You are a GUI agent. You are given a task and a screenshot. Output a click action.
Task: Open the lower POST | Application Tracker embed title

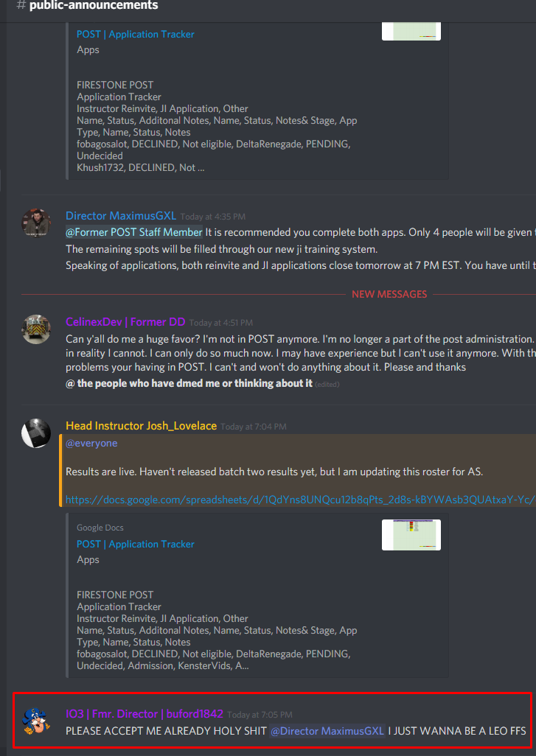[x=136, y=544]
